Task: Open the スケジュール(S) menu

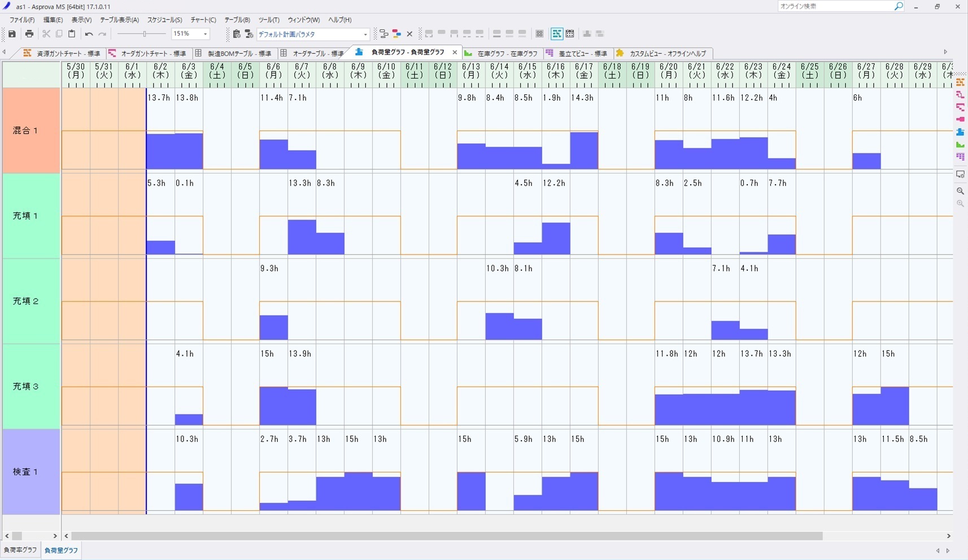Action: click(x=164, y=20)
